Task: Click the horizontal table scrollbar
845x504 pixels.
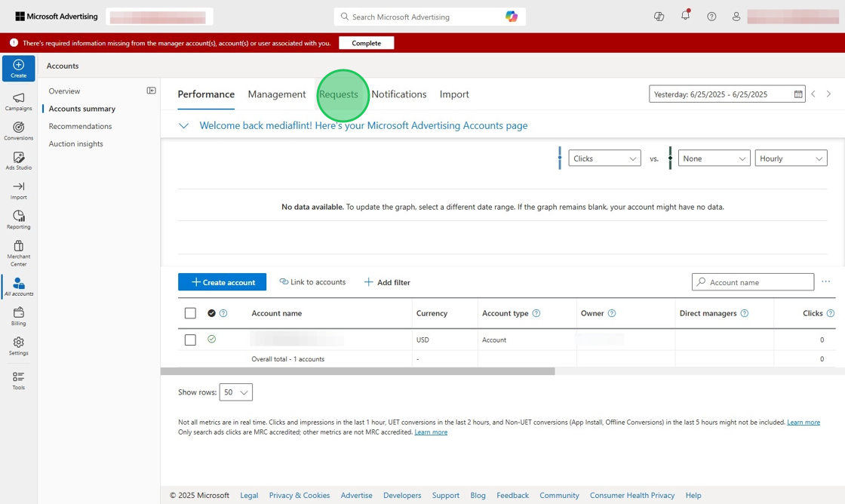Action: 358,371
